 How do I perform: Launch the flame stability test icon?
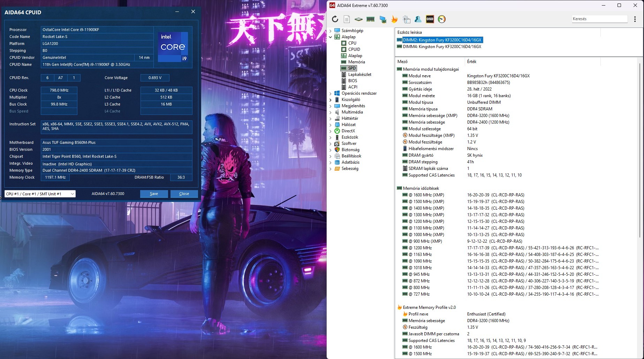394,19
